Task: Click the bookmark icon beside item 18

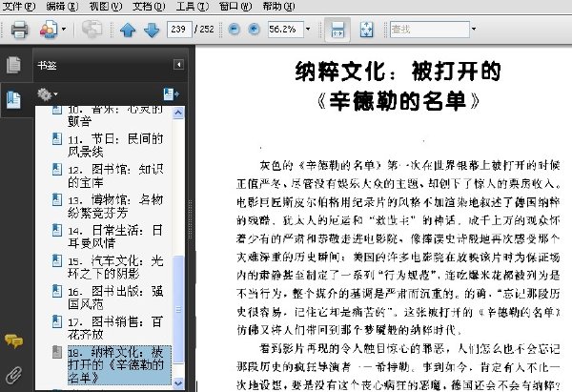Action: coord(57,352)
